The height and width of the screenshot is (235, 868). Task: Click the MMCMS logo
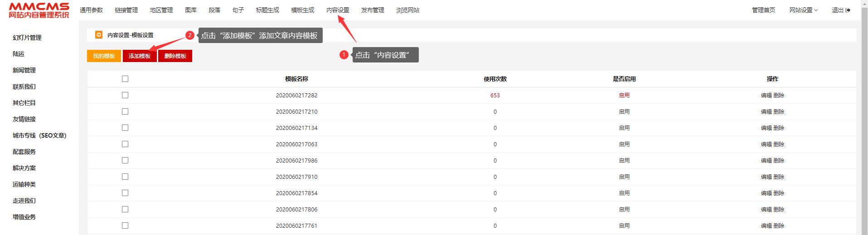(39, 10)
